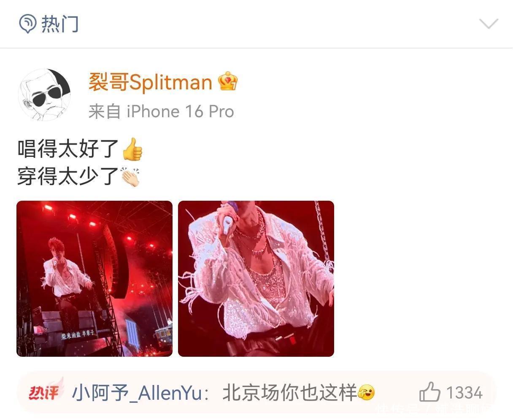Click the 1334 like count
This screenshot has height=420, width=513.
(464, 393)
